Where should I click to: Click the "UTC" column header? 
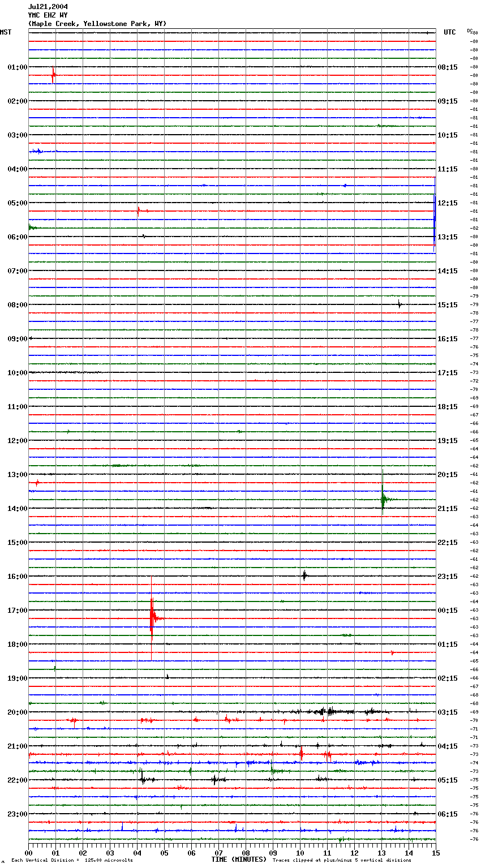[450, 32]
